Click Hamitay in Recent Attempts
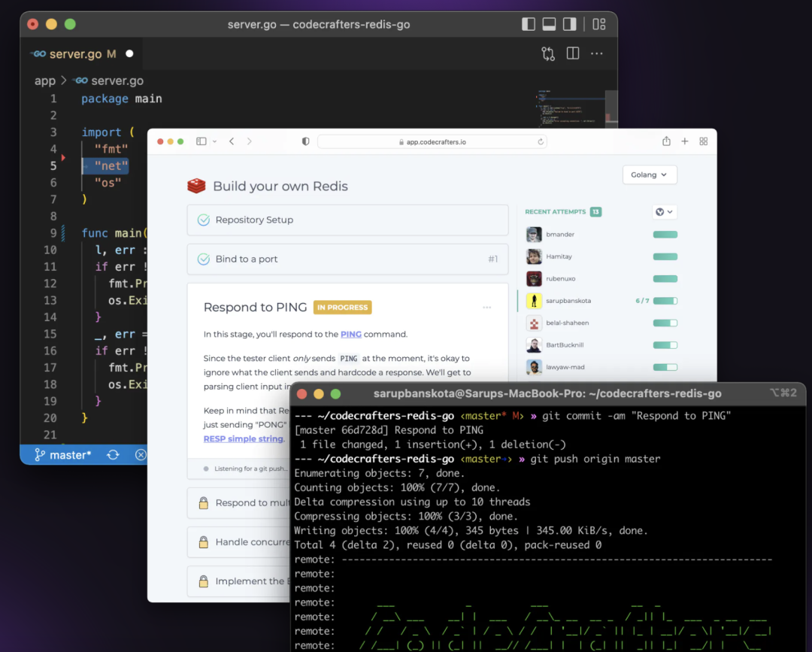The image size is (812, 652). point(559,256)
